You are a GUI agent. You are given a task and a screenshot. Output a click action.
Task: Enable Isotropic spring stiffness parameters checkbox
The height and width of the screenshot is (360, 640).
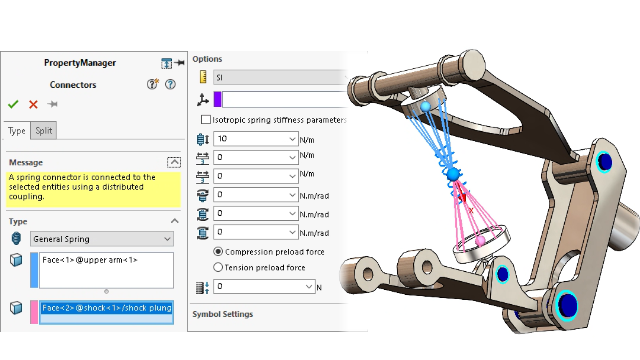pos(206,120)
